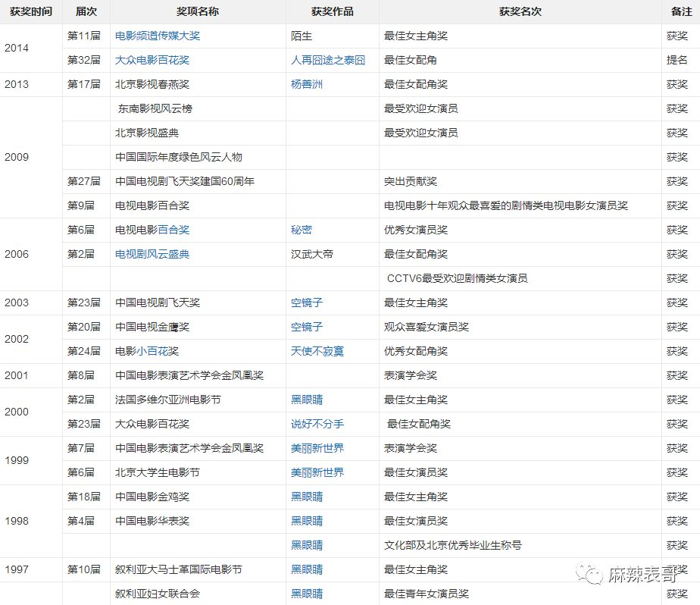The image size is (700, 605).
Task: Click 空镜子 link in the 第20届 row
Action: pos(307,327)
